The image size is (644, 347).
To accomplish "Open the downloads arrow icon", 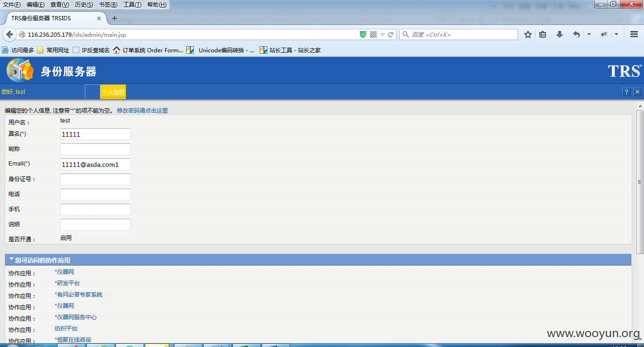I will (560, 34).
